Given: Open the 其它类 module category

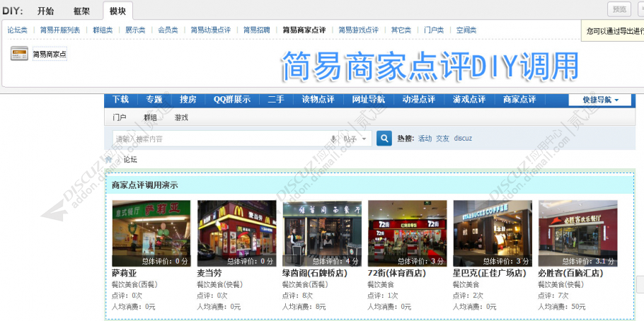Looking at the screenshot, I should (x=401, y=30).
